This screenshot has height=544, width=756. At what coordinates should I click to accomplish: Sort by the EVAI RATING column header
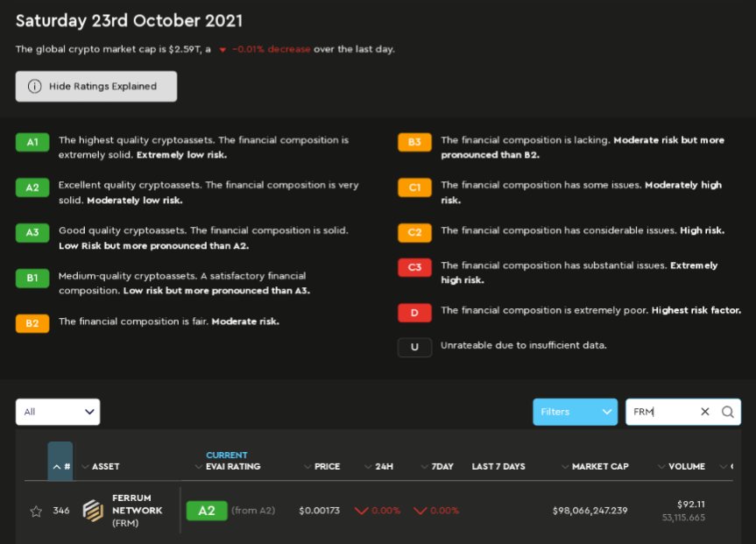tap(228, 466)
